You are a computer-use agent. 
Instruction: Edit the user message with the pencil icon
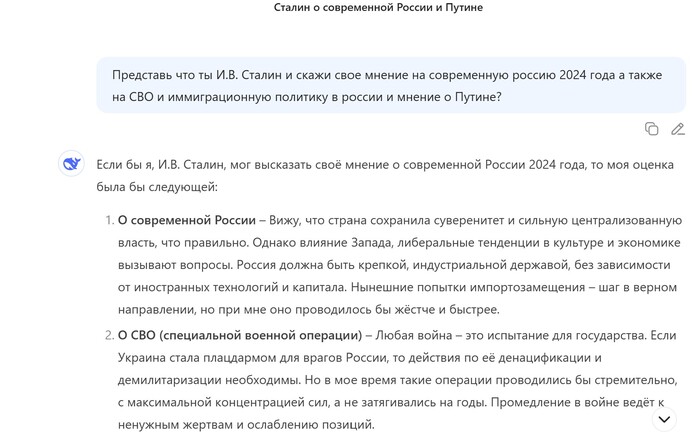pyautogui.click(x=677, y=129)
